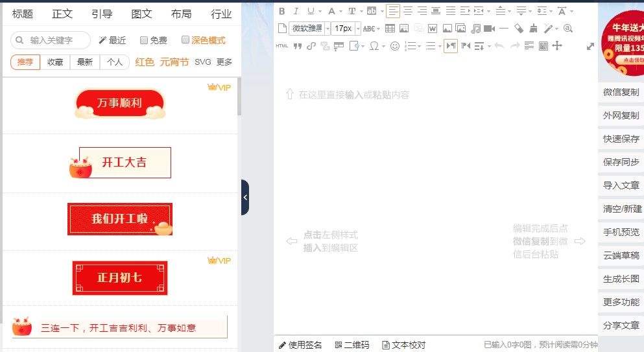Screen dimensions: 644x352
Task: Switch to the 行业 tab
Action: point(221,14)
